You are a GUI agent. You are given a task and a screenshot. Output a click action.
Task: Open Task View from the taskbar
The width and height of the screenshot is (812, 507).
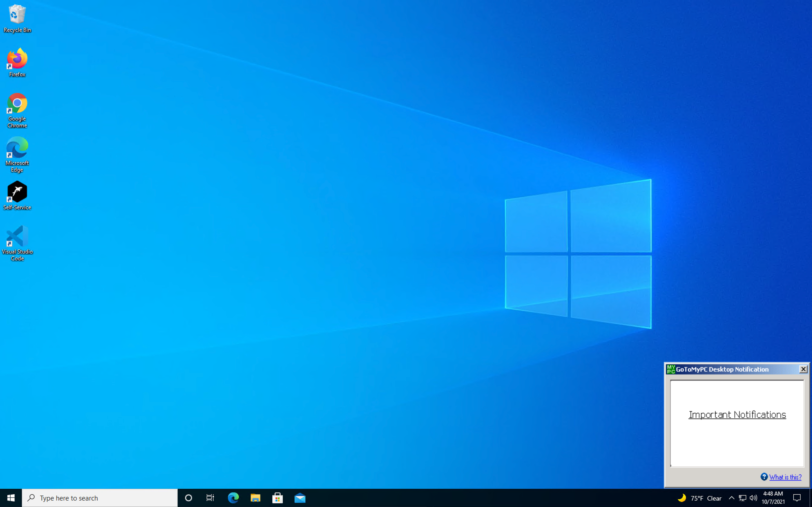click(210, 498)
